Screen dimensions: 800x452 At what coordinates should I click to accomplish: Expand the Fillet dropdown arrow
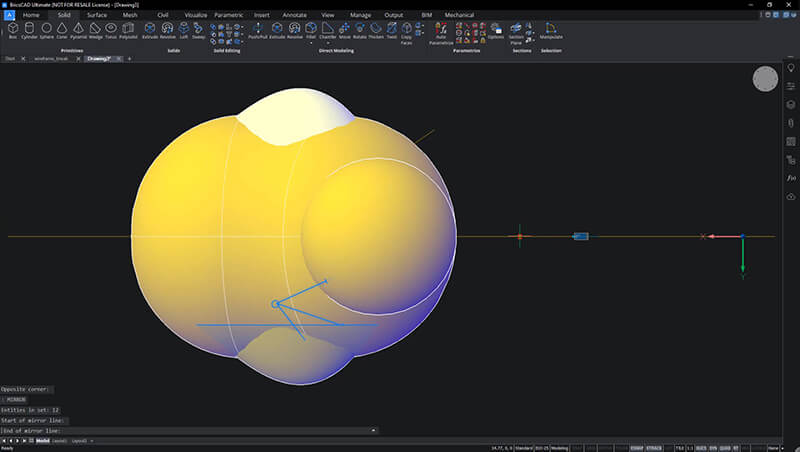(311, 43)
